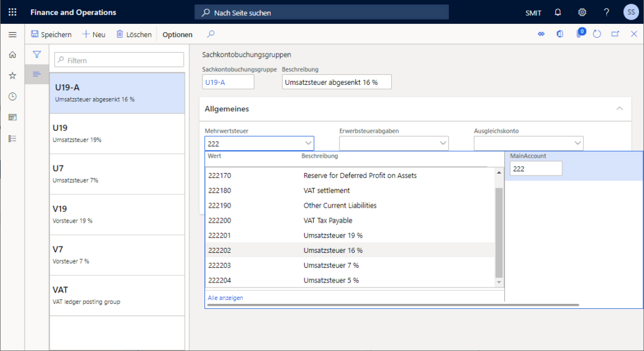Toggle the Mehrwertsteuer dropdown arrow

tap(308, 143)
